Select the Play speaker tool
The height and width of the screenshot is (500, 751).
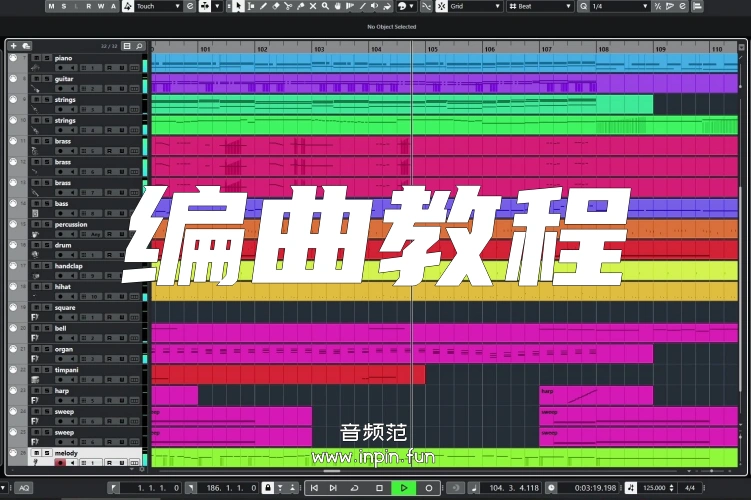coord(375,6)
